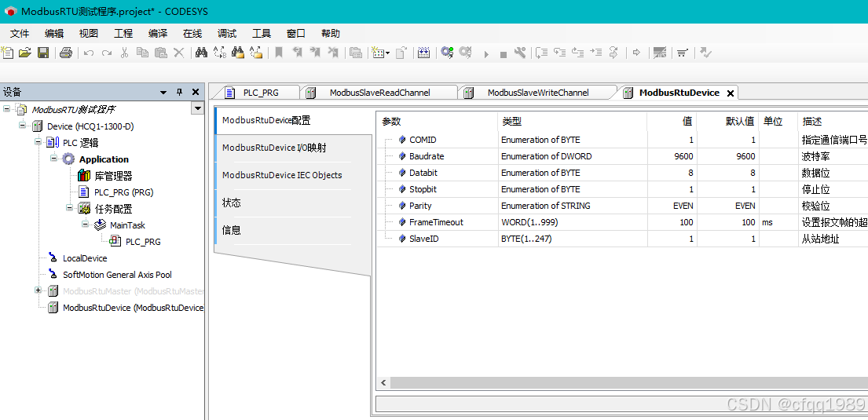
Task: Click the Delete X icon in toolbar
Action: click(179, 53)
